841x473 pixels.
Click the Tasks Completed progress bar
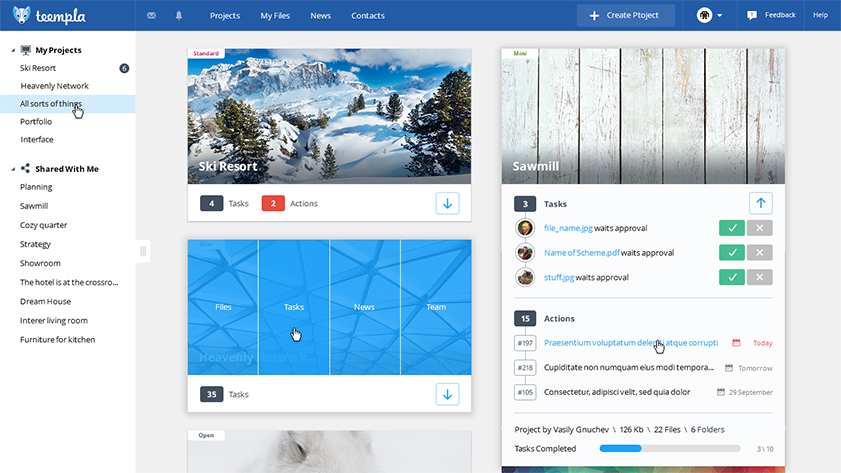(669, 449)
